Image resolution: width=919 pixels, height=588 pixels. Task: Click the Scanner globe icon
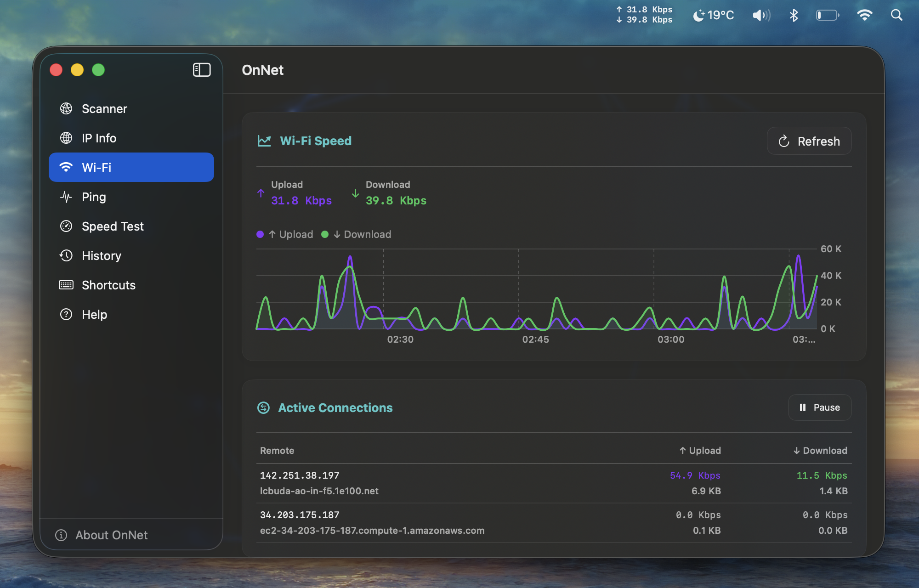[x=66, y=108]
